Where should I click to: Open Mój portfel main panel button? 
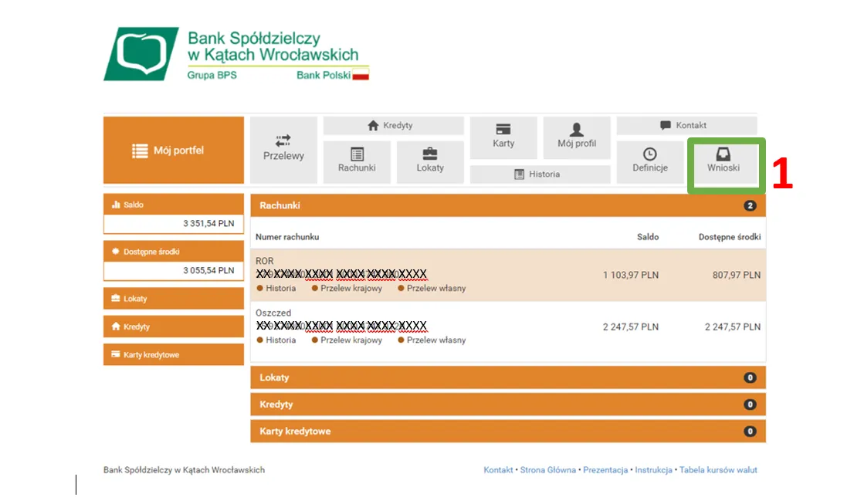click(173, 151)
